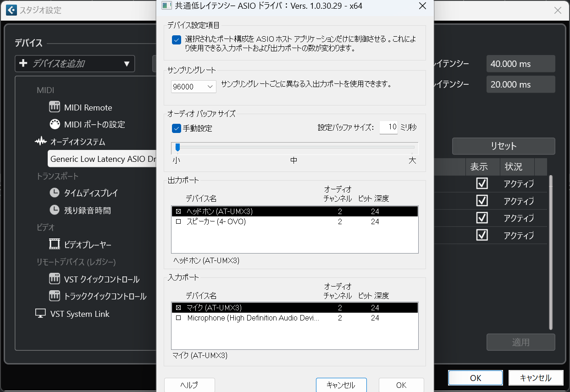Click キャンセル in the ASIO driver dialog
Image resolution: width=570 pixels, height=392 pixels.
point(341,385)
